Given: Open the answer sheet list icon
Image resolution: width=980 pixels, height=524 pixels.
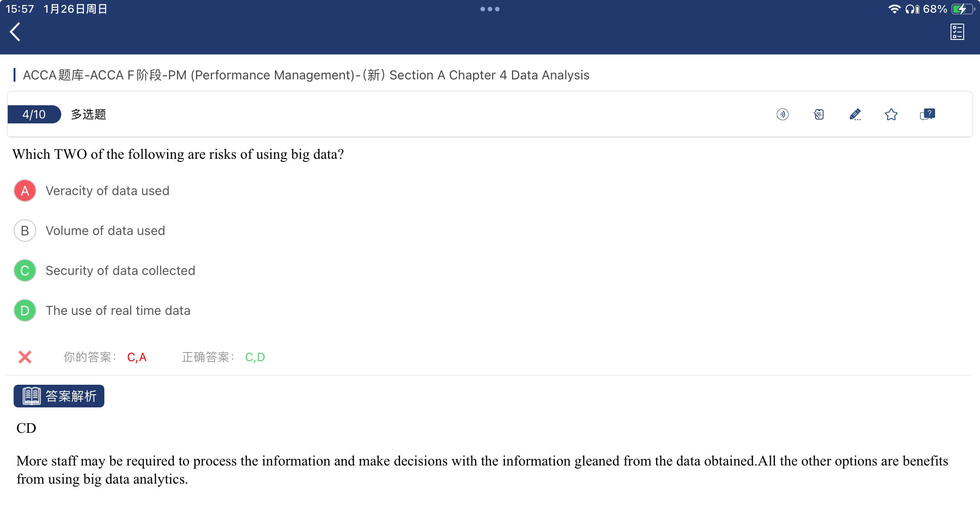Looking at the screenshot, I should [x=957, y=32].
